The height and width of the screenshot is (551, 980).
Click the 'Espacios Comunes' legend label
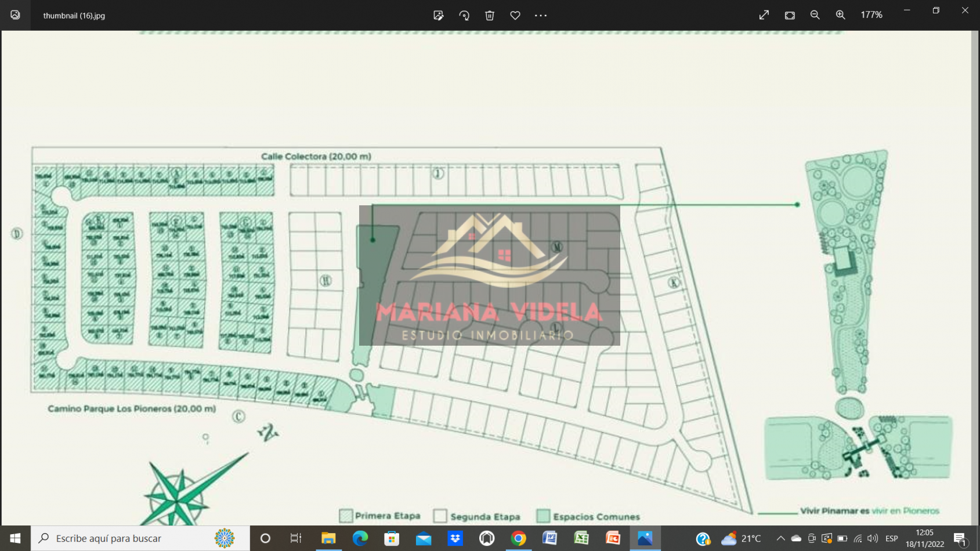596,517
